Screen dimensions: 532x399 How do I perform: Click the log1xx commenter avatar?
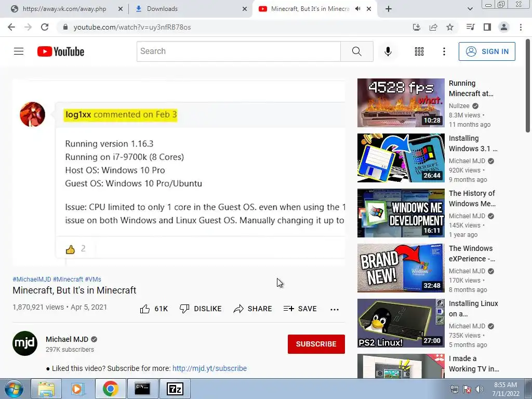point(33,114)
